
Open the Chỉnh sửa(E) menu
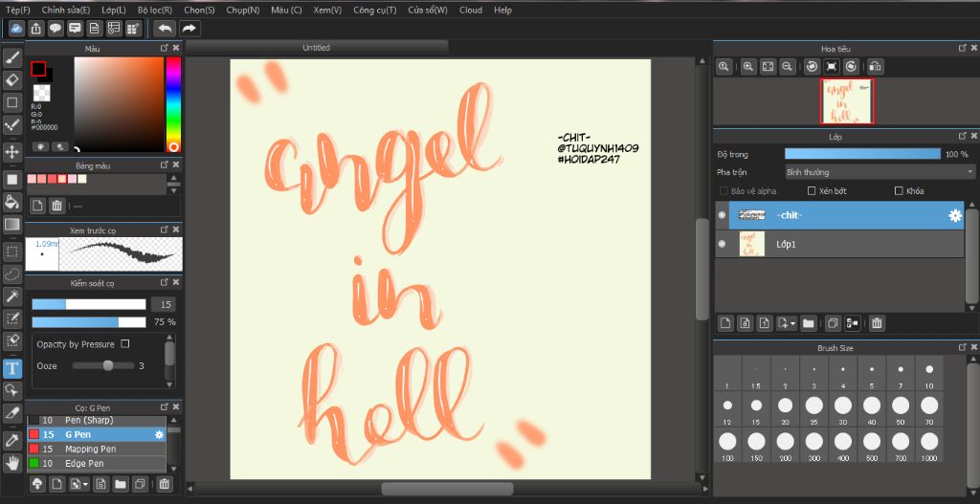66,10
